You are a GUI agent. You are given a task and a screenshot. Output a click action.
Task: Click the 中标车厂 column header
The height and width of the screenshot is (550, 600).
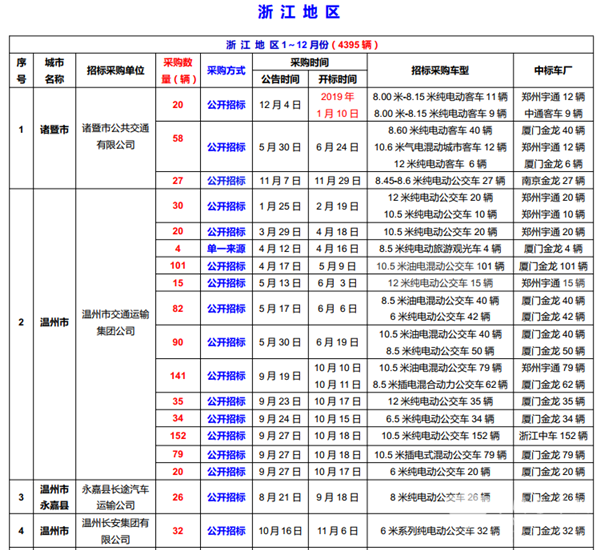point(547,71)
